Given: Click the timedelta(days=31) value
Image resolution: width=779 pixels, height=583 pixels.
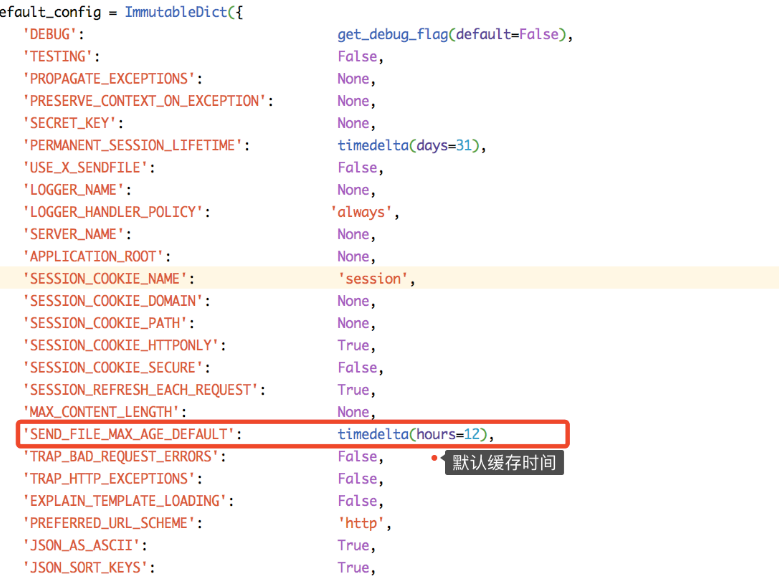Looking at the screenshot, I should click(411, 145).
